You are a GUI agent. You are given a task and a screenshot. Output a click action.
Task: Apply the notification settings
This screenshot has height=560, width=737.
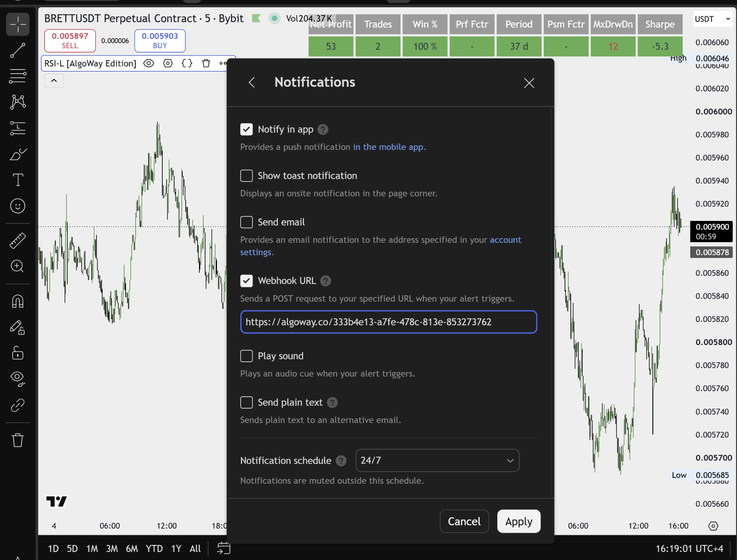[519, 521]
